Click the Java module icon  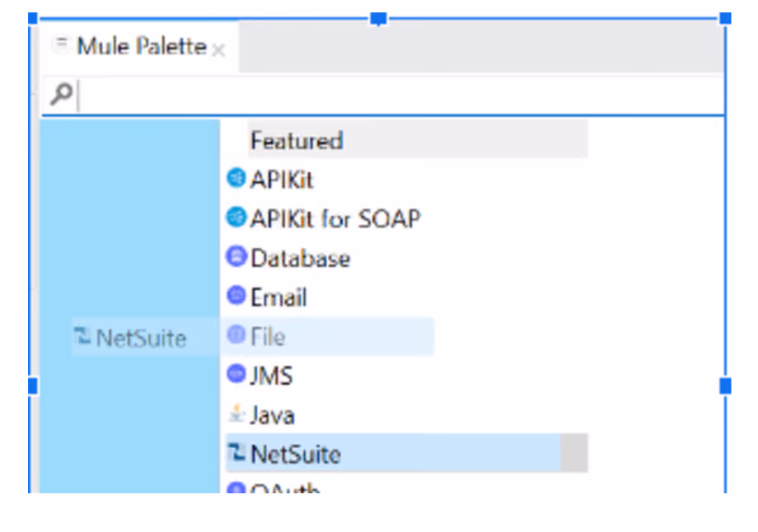point(236,413)
